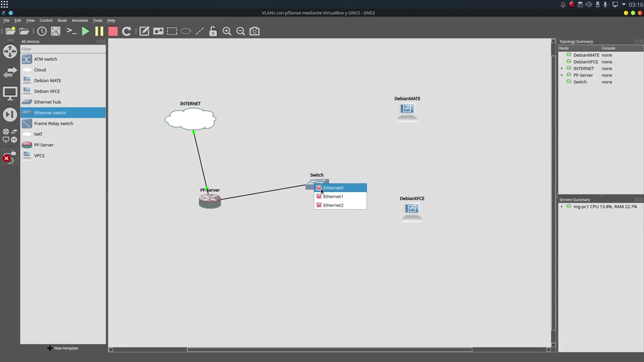Choose Ethernet2 port from popup
This screenshot has width=644, height=362.
click(341, 205)
